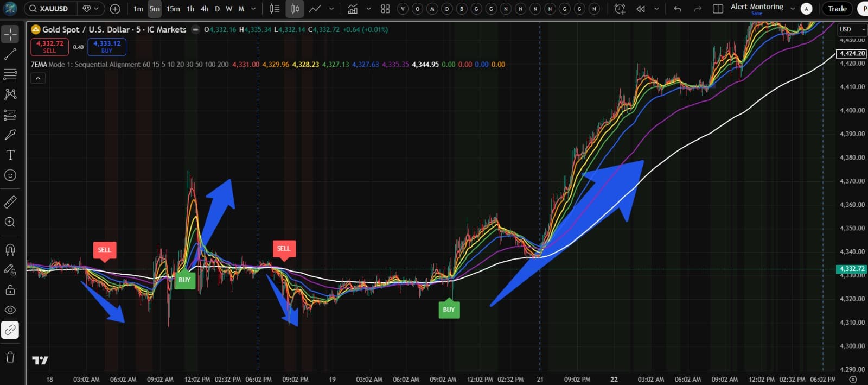Open the Alert-Montoring layout name
Image resolution: width=868 pixels, height=385 pixels.
coord(757,7)
